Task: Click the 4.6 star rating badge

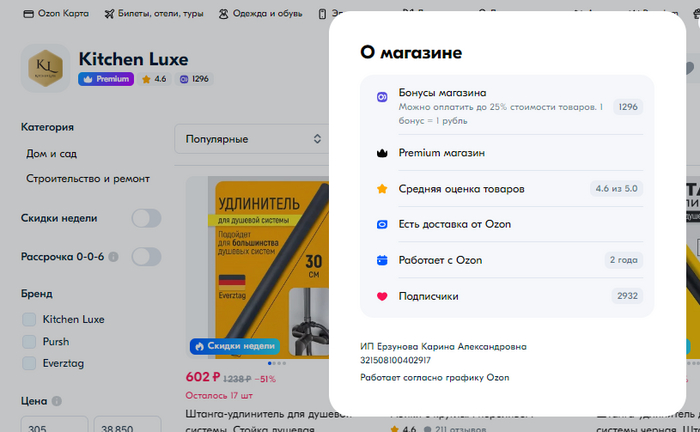Action: [x=154, y=79]
